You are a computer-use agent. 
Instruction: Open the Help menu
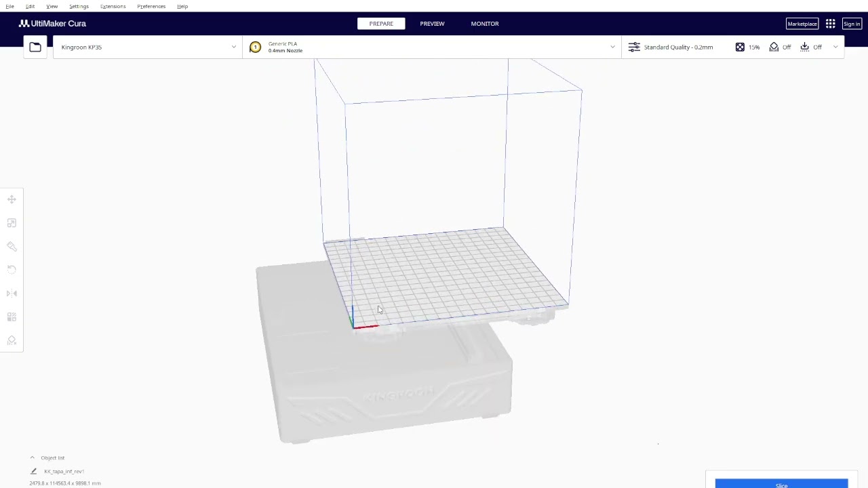(x=182, y=6)
